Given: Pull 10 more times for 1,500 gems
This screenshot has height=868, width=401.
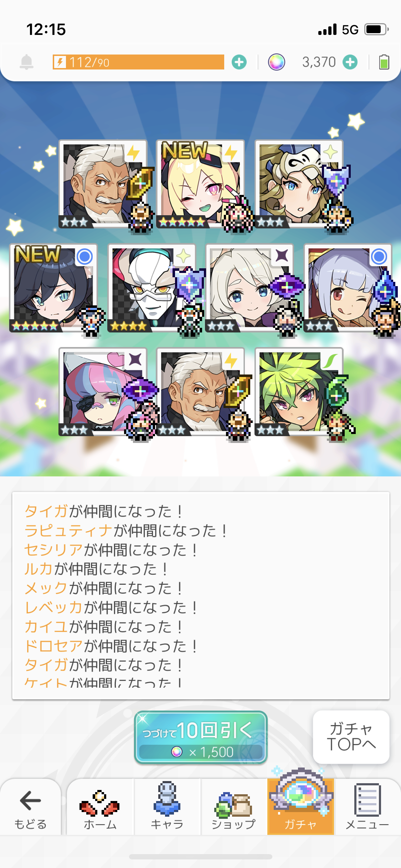Looking at the screenshot, I should [x=201, y=737].
